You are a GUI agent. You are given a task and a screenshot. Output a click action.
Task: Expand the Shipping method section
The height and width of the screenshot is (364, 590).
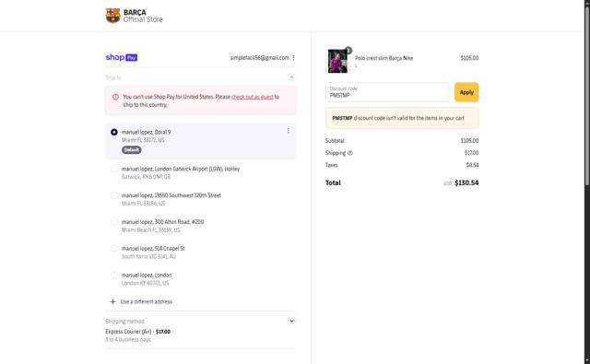tap(291, 321)
